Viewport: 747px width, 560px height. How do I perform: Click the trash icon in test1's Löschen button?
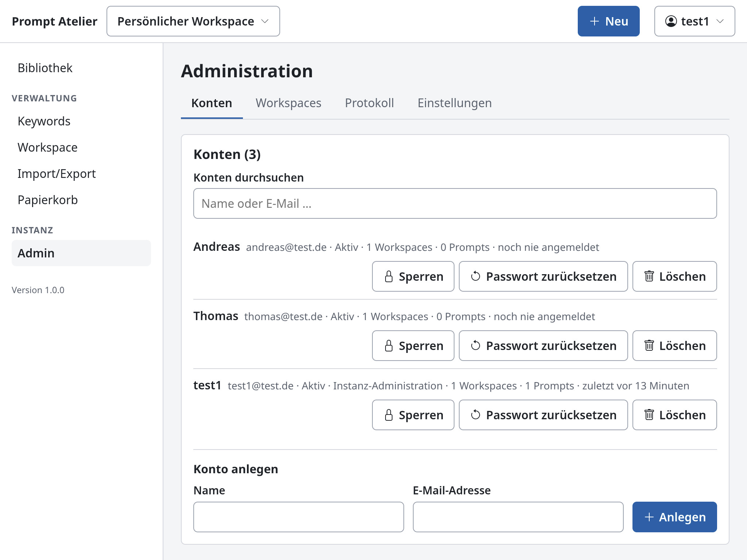tap(649, 415)
